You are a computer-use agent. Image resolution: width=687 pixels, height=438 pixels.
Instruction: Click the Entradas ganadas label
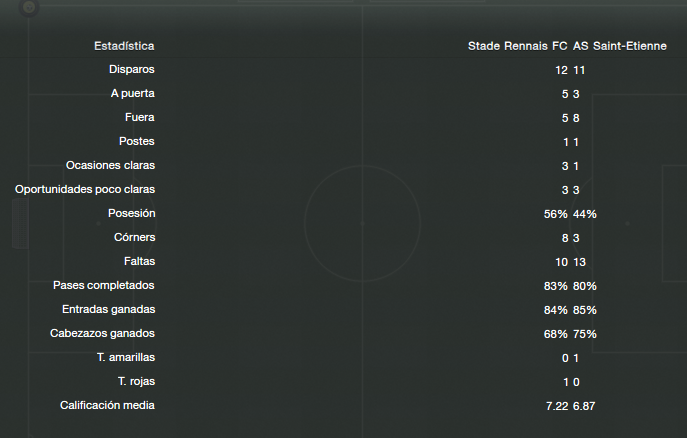point(109,310)
